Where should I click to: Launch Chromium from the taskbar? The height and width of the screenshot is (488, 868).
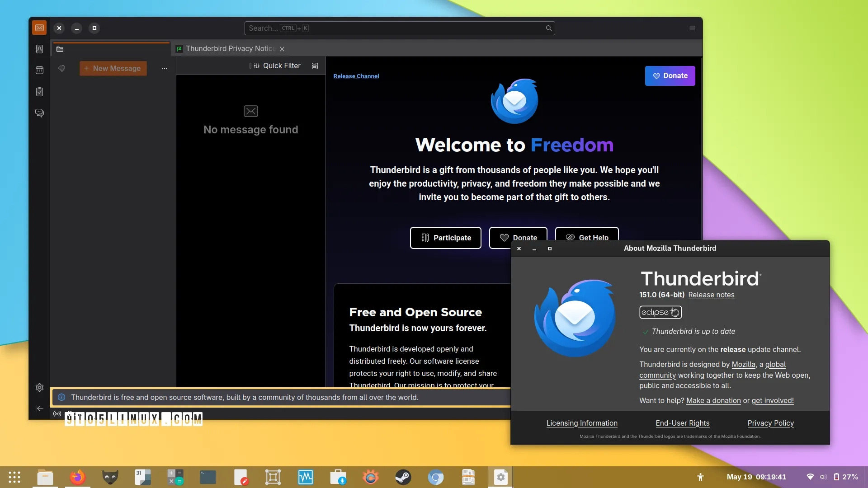tap(436, 477)
